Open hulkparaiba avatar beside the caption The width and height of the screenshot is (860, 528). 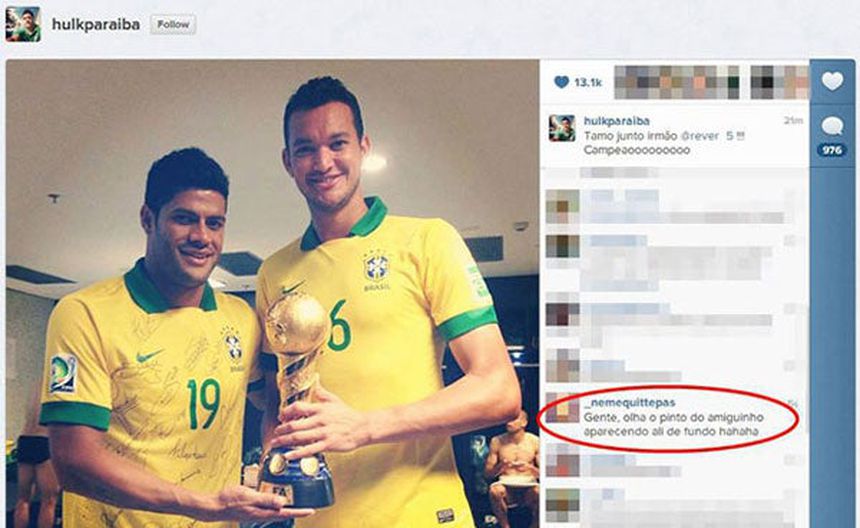[562, 128]
